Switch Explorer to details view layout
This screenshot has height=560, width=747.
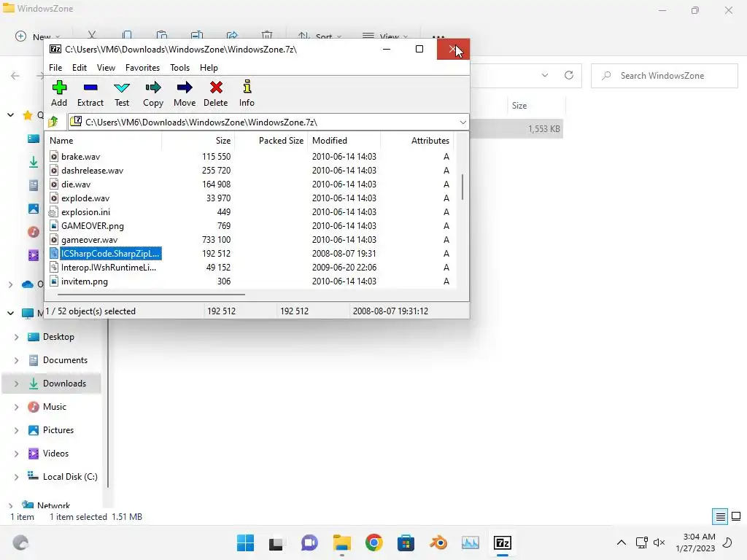click(720, 517)
